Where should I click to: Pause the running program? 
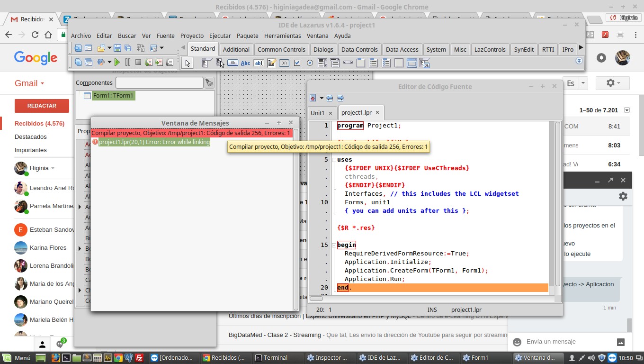[128, 62]
